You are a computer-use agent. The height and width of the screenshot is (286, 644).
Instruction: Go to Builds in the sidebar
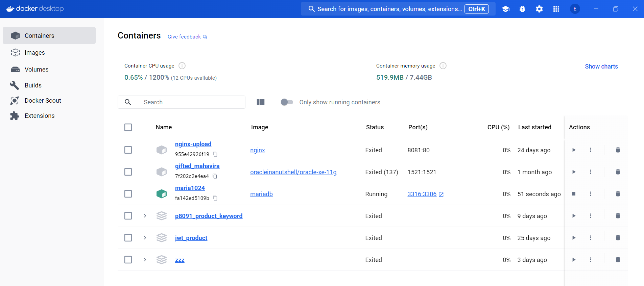coord(49,85)
